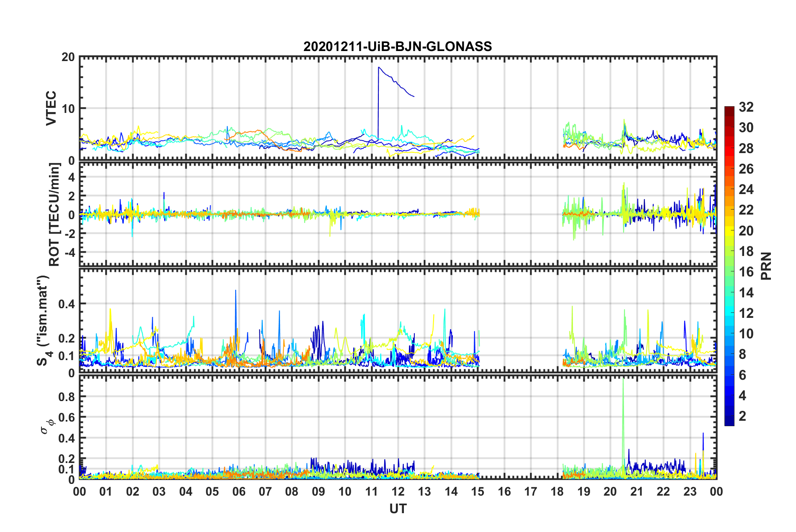The width and height of the screenshot is (796, 532).
Task: Click colorbar tick label 26
Action: [746, 169]
